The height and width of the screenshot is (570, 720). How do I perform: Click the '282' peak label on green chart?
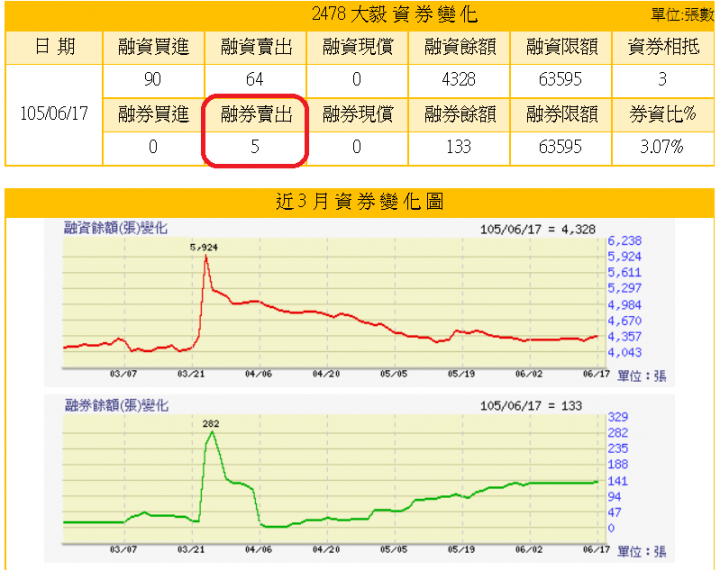click(x=211, y=424)
